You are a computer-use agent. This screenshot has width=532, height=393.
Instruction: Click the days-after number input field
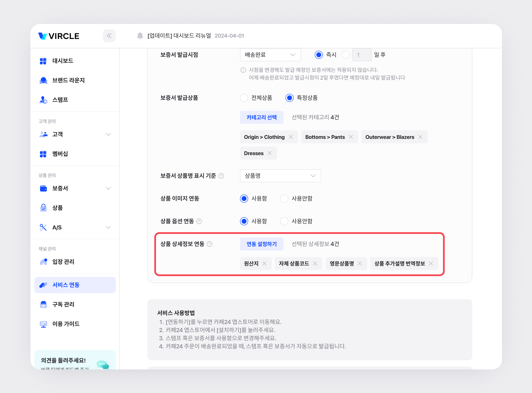[361, 55]
